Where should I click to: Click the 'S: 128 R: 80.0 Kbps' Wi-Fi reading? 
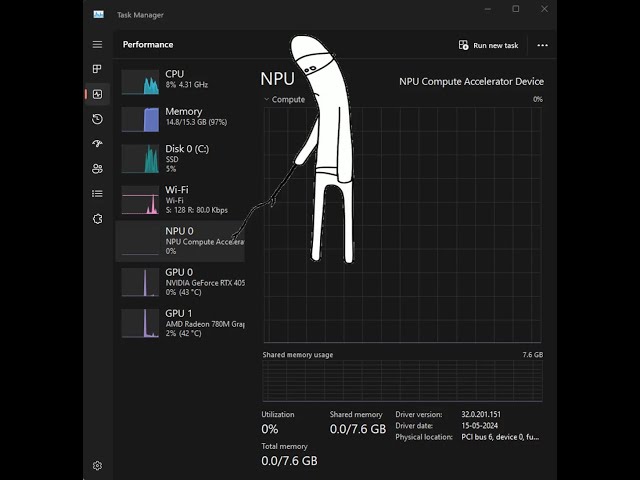(197, 210)
